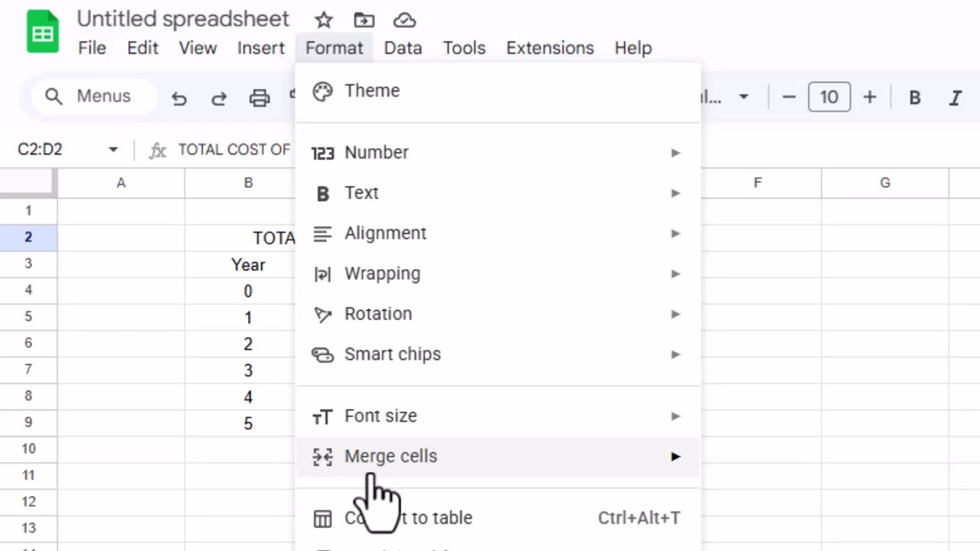Check the cloud save status icon
This screenshot has height=551, width=980.
pyautogui.click(x=404, y=20)
